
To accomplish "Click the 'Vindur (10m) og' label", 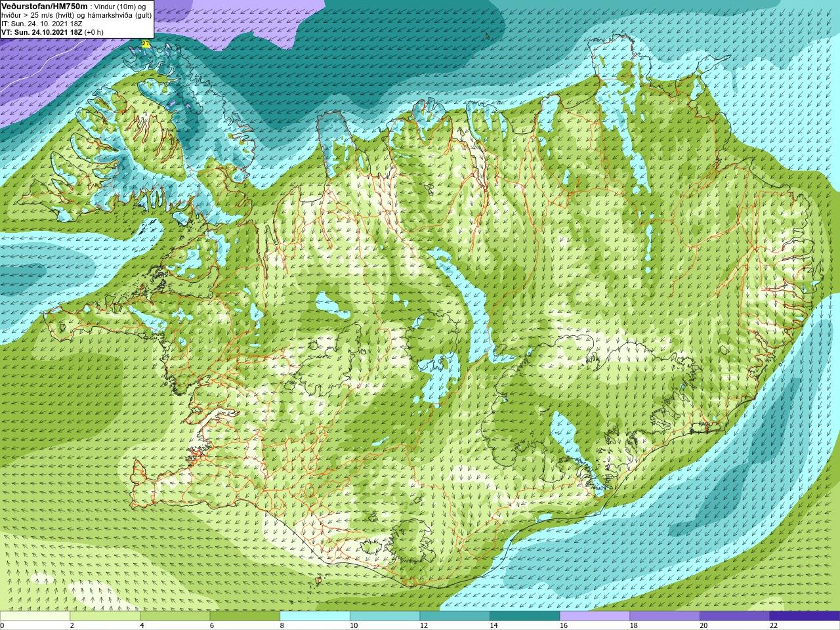I will 120,7.
